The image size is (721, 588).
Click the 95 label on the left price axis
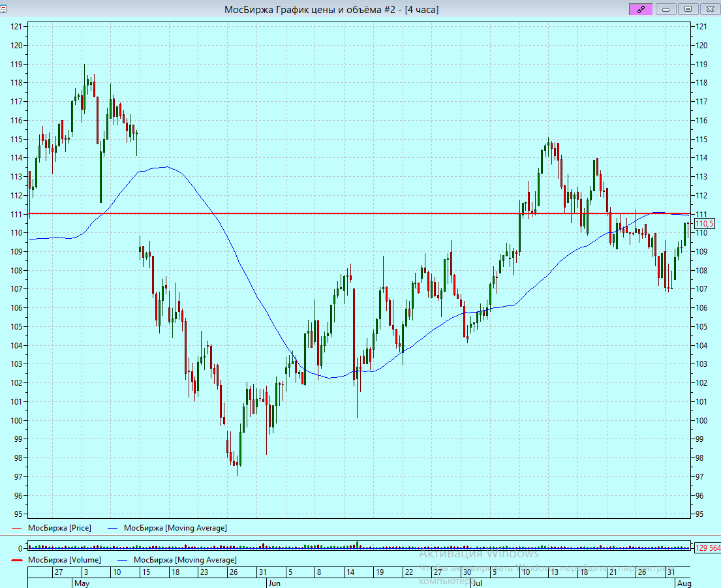18,514
